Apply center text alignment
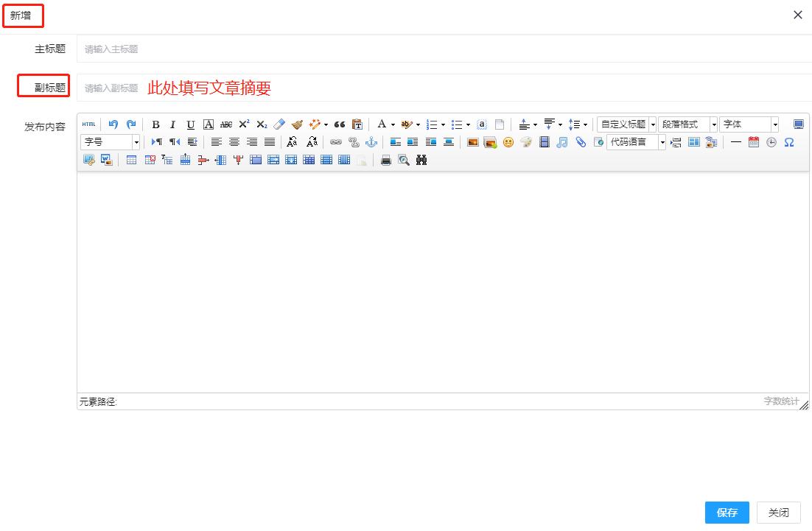812x531 pixels. (x=235, y=142)
